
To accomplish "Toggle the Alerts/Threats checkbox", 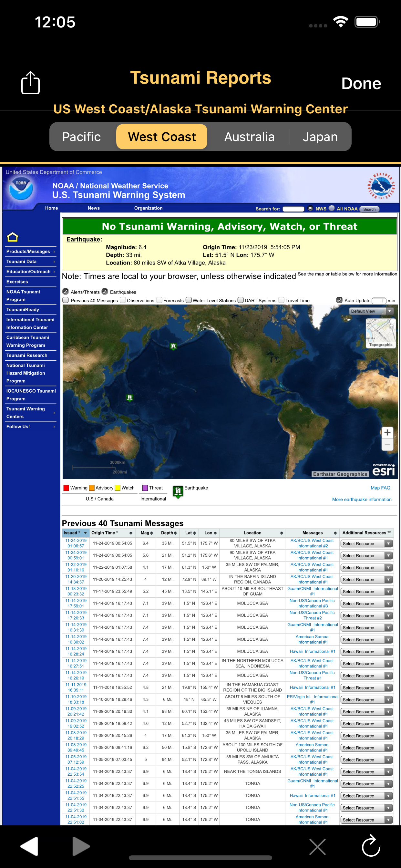I will click(66, 292).
